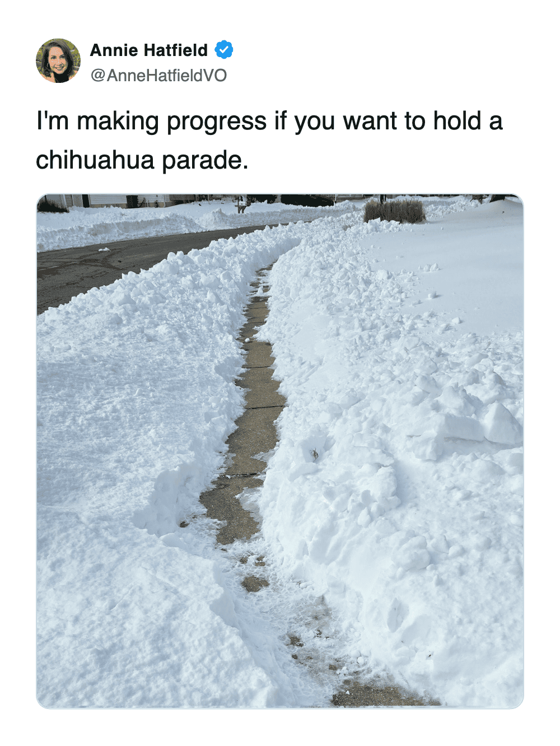Open the Annie Hatfield display name
This screenshot has height=746, width=560.
[149, 50]
